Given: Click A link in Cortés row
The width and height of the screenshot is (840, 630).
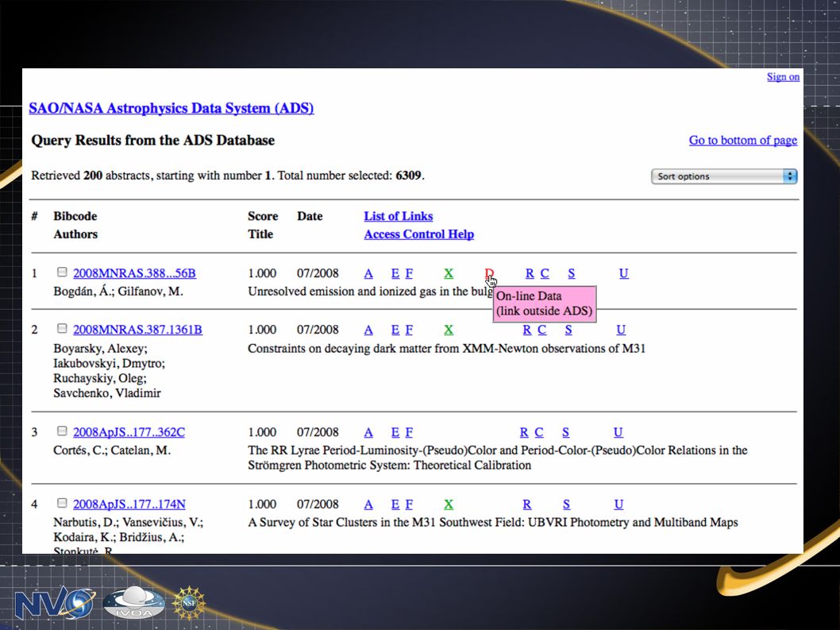Looking at the screenshot, I should (368, 432).
